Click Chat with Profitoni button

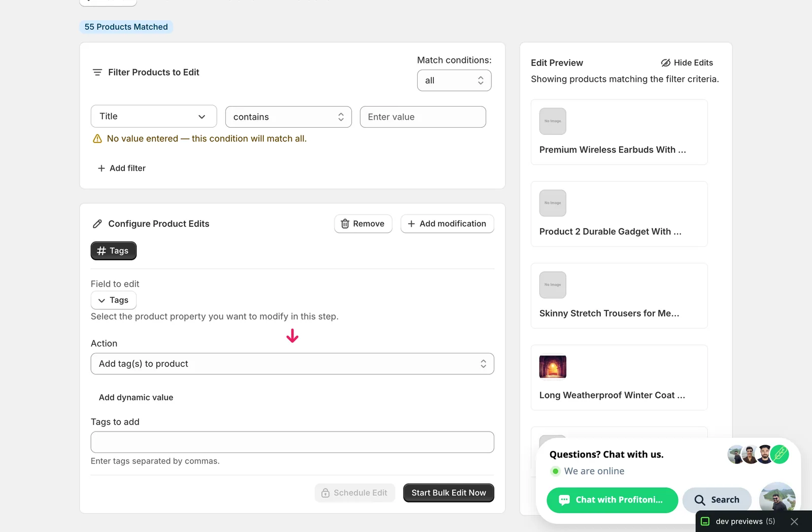pos(613,500)
